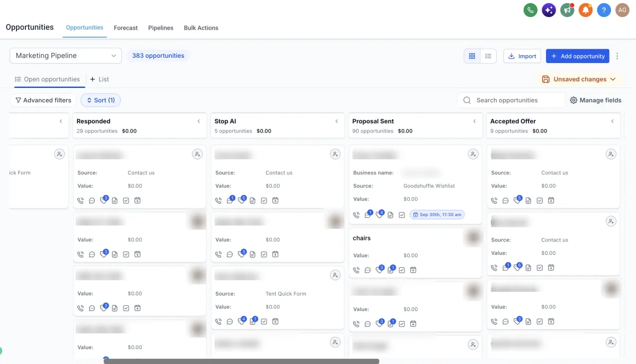
Task: Expand the Unsaved changes dropdown
Action: pos(579,79)
